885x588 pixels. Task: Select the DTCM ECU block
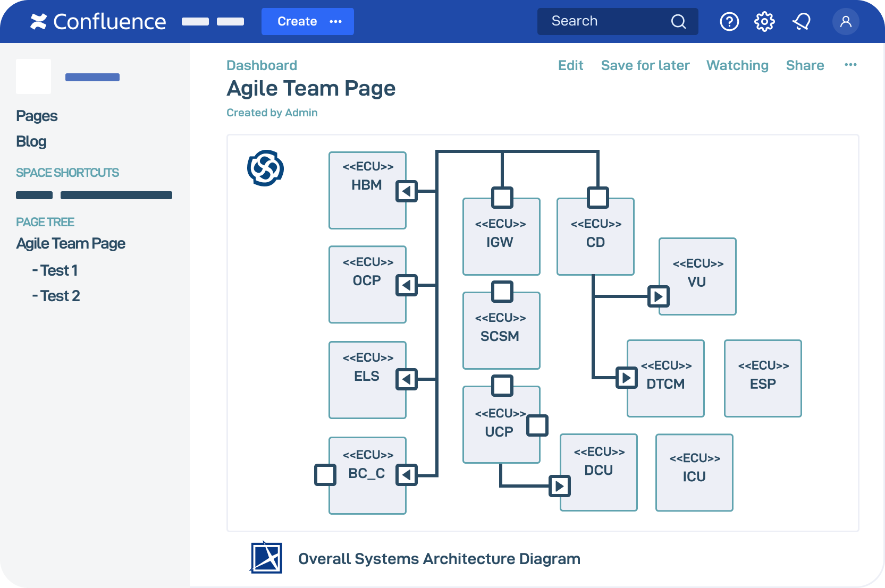point(665,379)
